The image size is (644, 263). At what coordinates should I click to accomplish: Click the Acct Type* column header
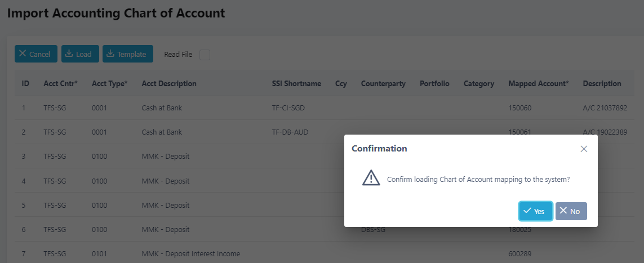tap(110, 84)
